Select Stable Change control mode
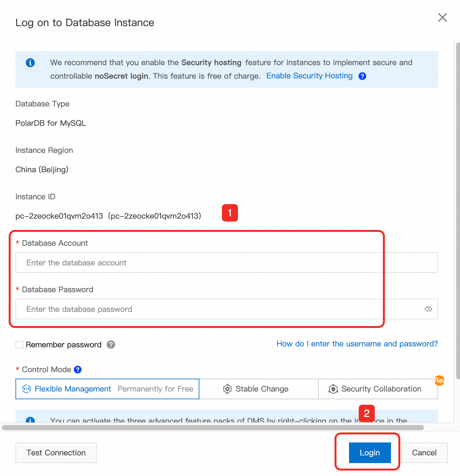 click(x=259, y=389)
